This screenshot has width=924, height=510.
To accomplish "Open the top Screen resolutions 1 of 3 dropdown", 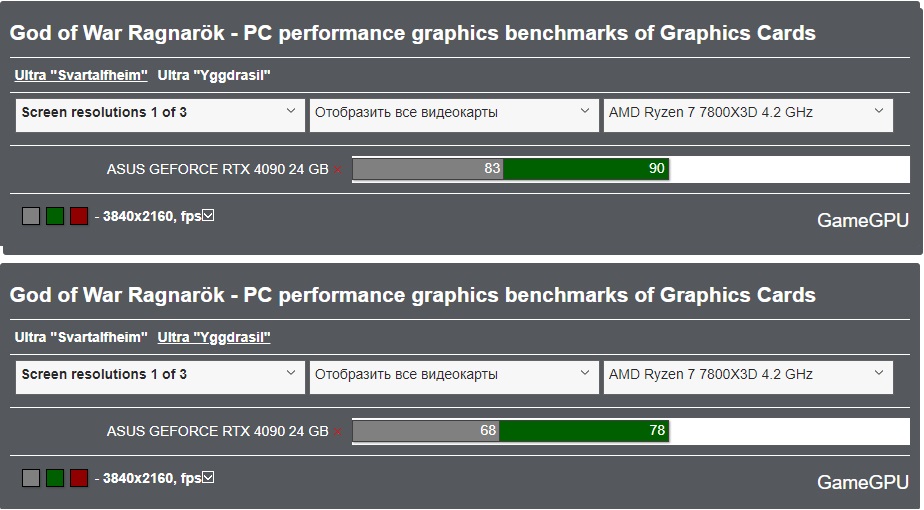I will click(x=160, y=115).
